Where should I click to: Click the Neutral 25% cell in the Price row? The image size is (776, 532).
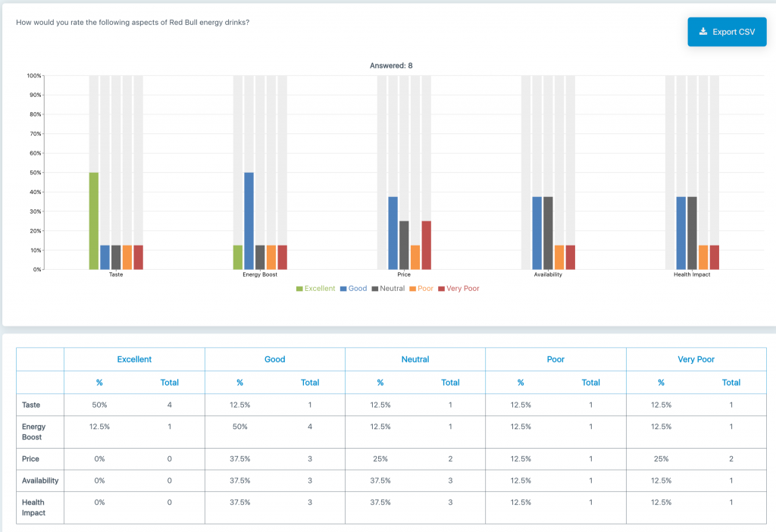point(380,458)
